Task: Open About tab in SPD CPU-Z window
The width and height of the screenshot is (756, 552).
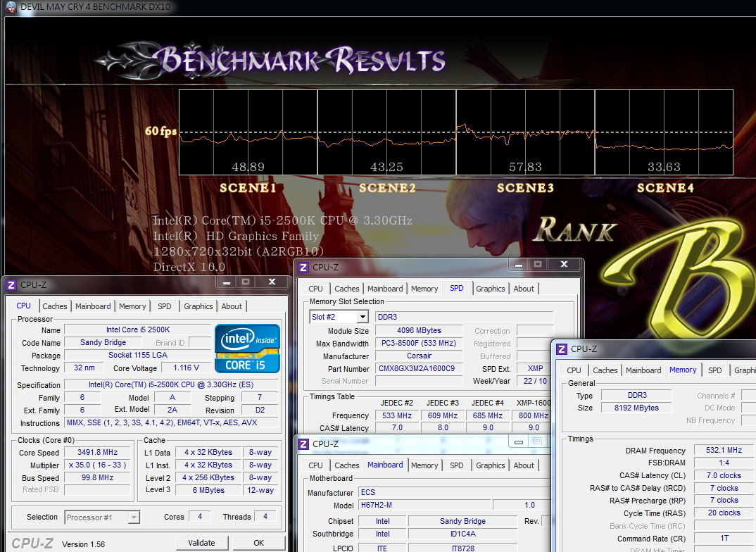Action: pos(524,288)
